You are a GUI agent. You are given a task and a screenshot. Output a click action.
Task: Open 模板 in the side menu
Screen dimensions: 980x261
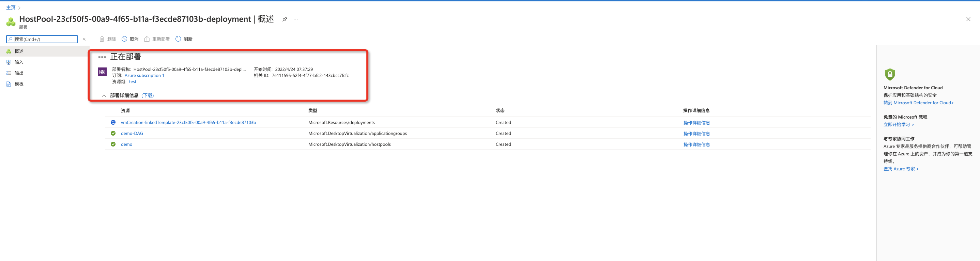45,84
